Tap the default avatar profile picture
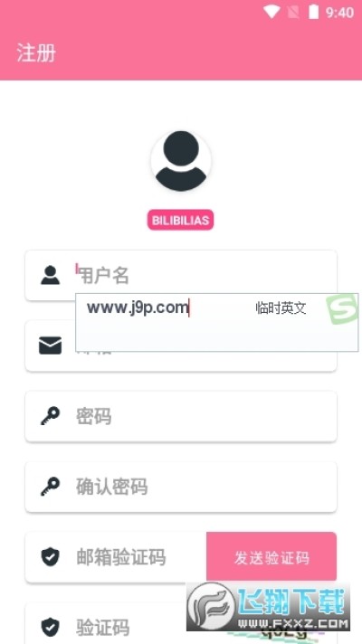This screenshot has width=362, height=644. click(x=181, y=161)
